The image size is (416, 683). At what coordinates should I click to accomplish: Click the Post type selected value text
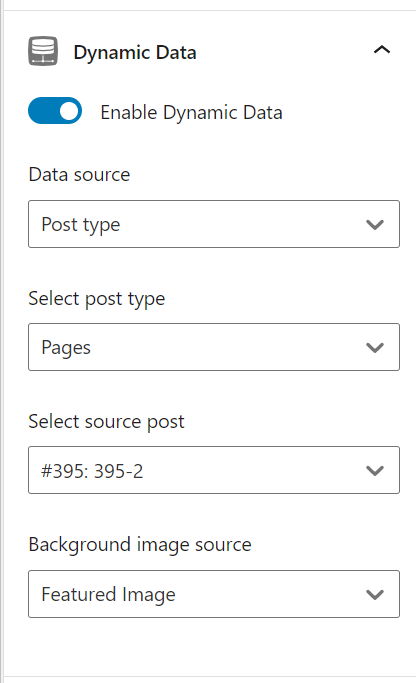coord(81,225)
